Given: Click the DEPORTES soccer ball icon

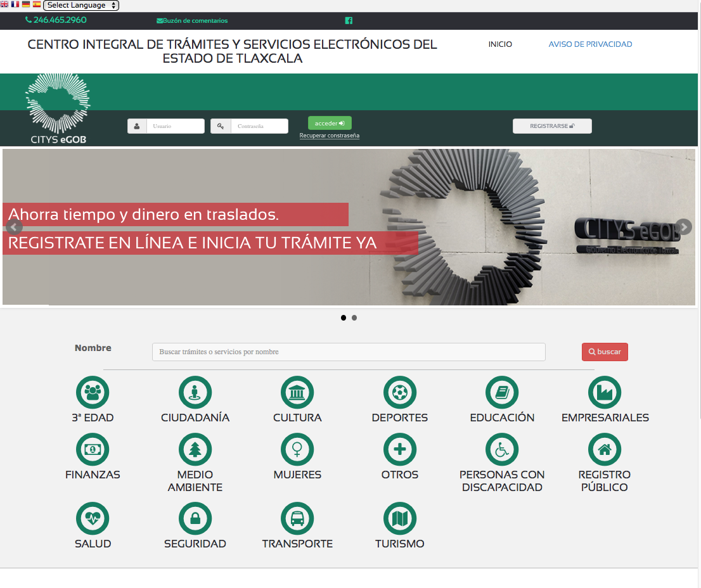Looking at the screenshot, I should pyautogui.click(x=400, y=392).
